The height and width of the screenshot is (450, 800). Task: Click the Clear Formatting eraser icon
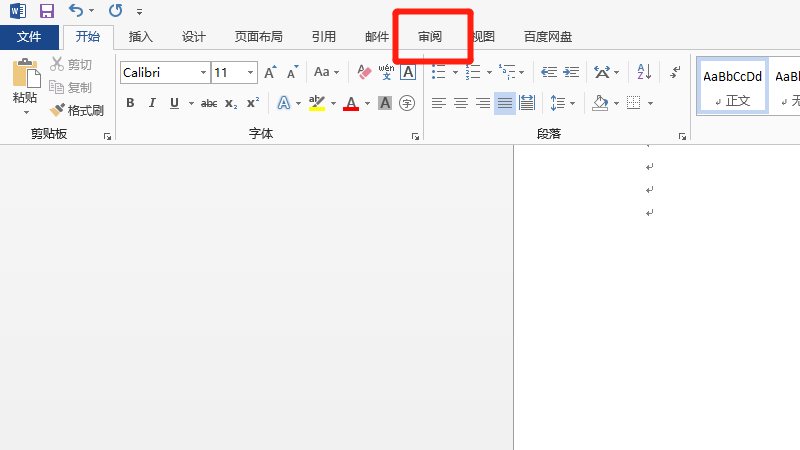click(364, 72)
